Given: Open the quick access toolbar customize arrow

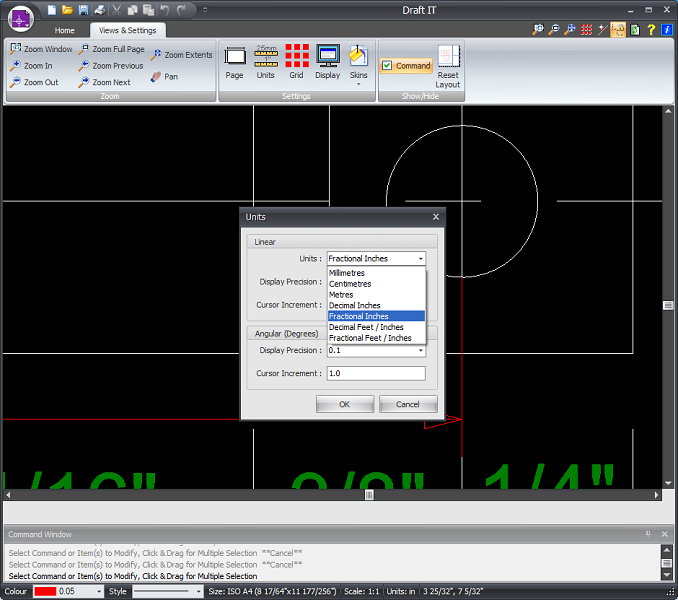Looking at the screenshot, I should [205, 10].
